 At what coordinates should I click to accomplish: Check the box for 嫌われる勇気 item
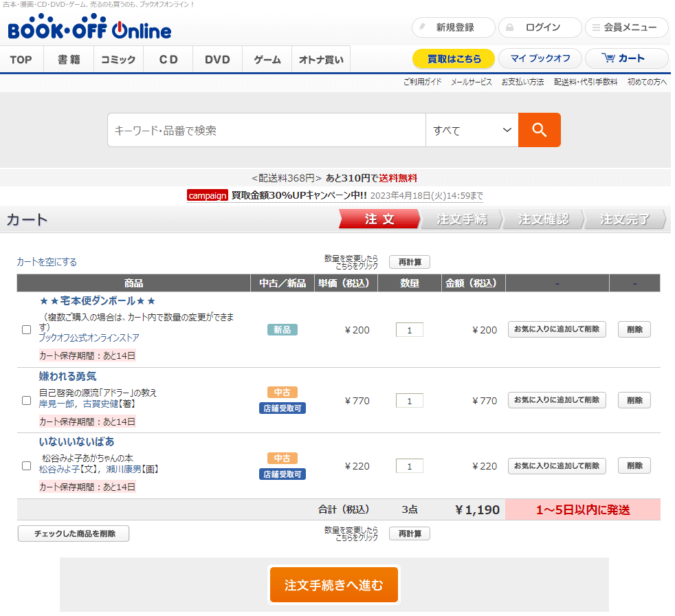(x=27, y=400)
